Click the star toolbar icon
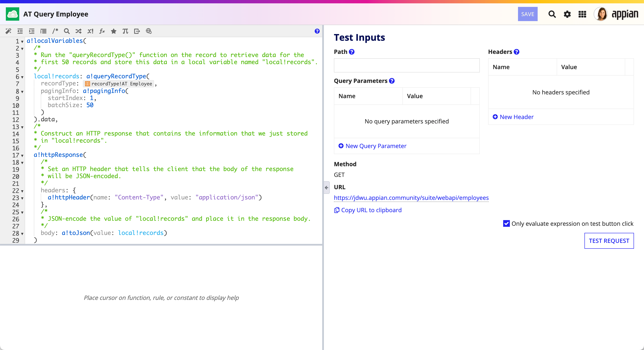Screen dimensions: 644x350 click(x=114, y=31)
